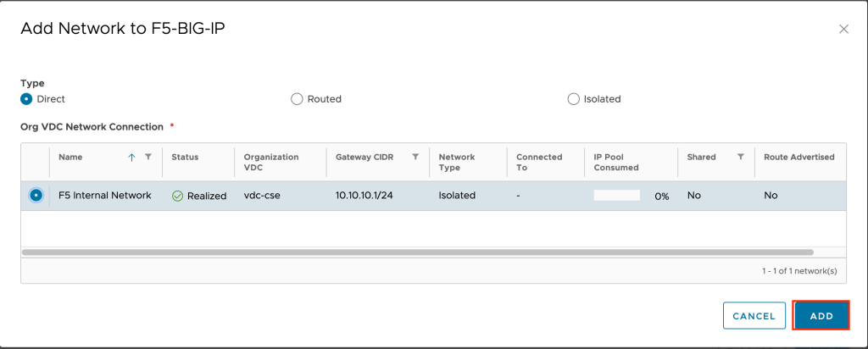Click the Status column header
The image size is (868, 349).
coord(185,157)
